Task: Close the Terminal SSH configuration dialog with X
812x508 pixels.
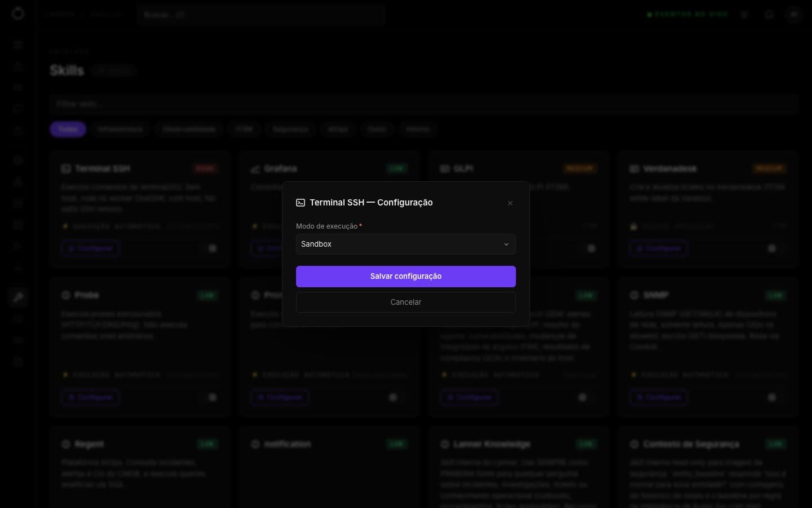Action: pos(510,203)
